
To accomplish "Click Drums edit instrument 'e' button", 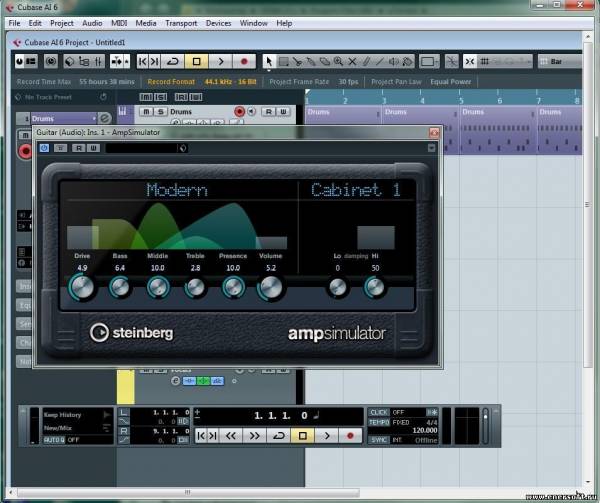I will click(x=104, y=118).
